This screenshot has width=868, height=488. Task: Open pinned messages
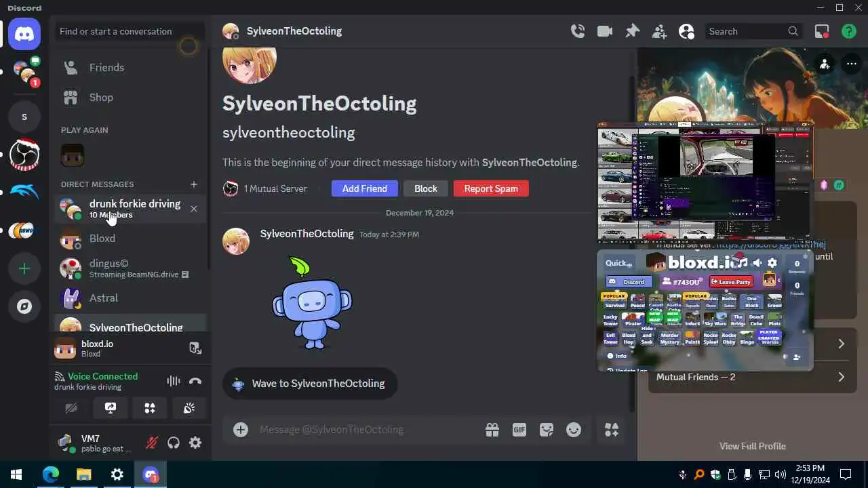pos(632,31)
